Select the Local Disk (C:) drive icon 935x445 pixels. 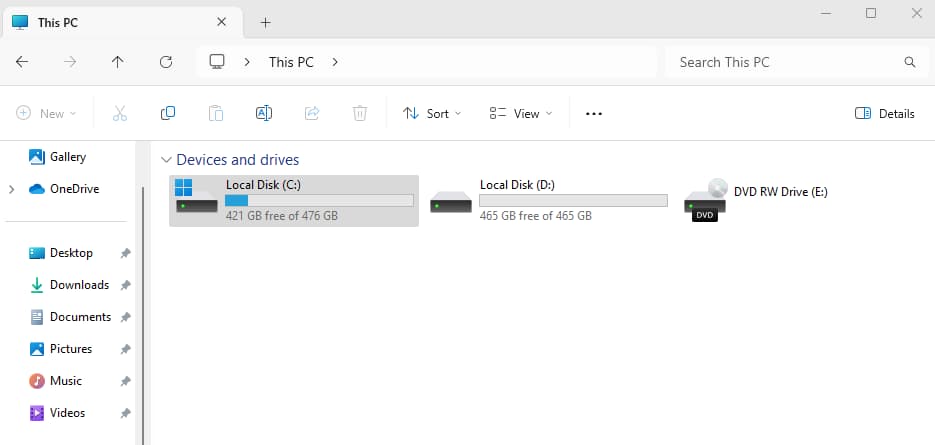point(196,196)
